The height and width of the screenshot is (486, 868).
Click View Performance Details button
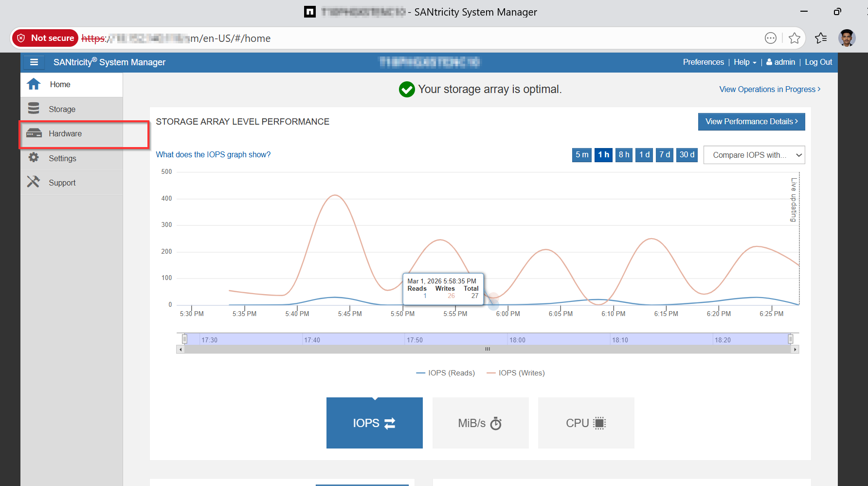(x=751, y=122)
